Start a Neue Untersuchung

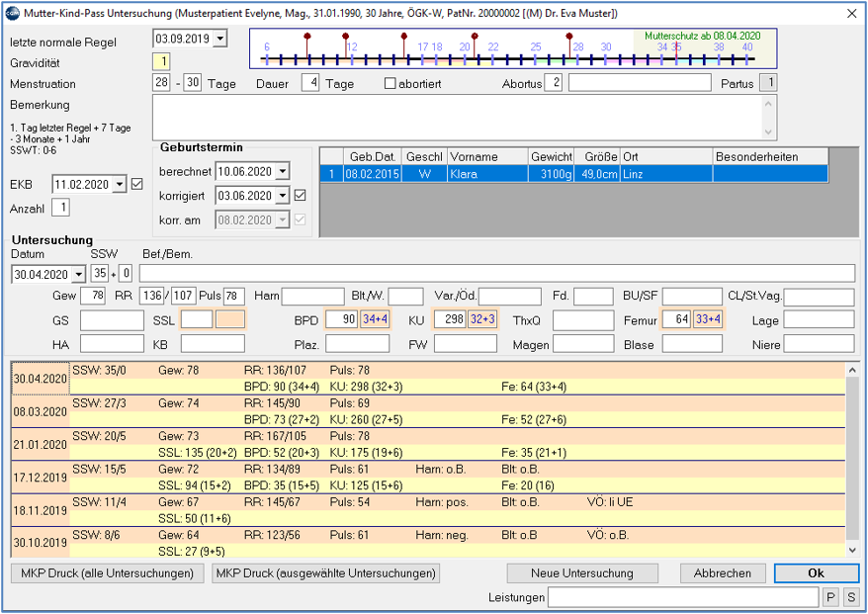(x=582, y=573)
